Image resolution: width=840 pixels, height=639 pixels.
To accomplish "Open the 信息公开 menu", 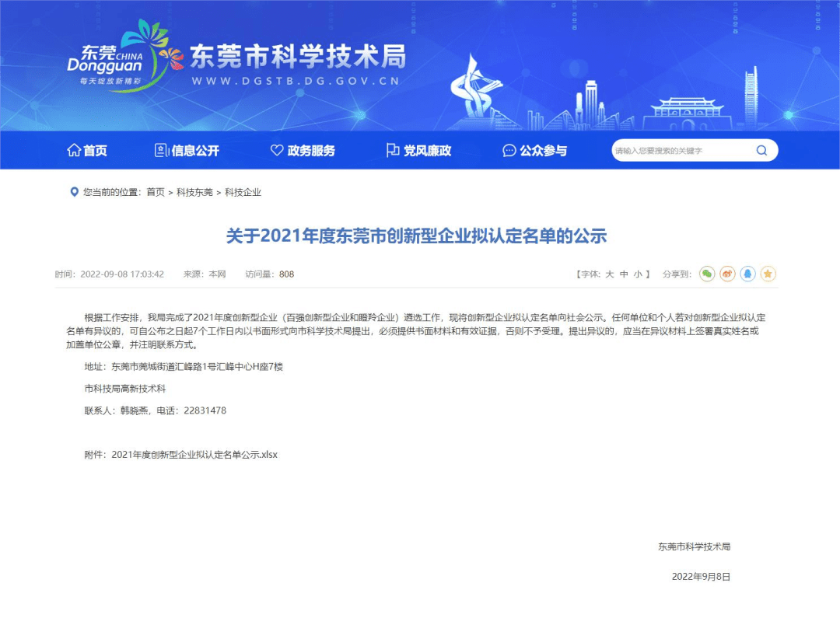I will coord(187,151).
